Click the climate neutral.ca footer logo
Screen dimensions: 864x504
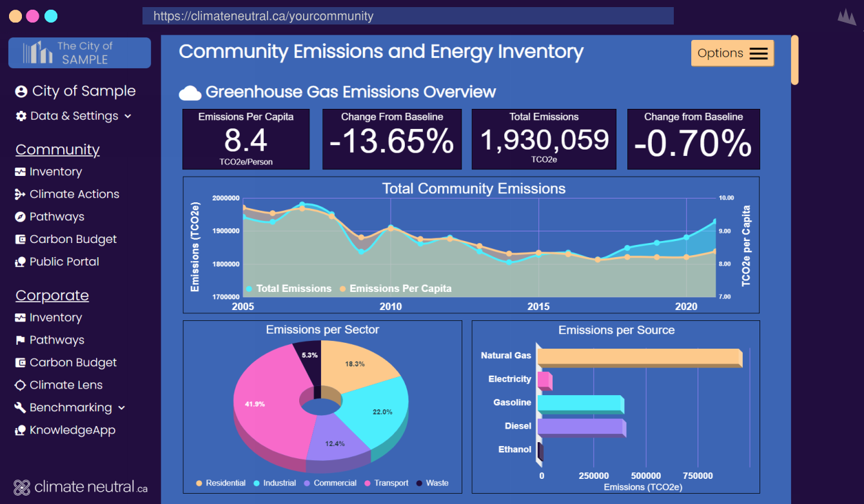click(80, 487)
